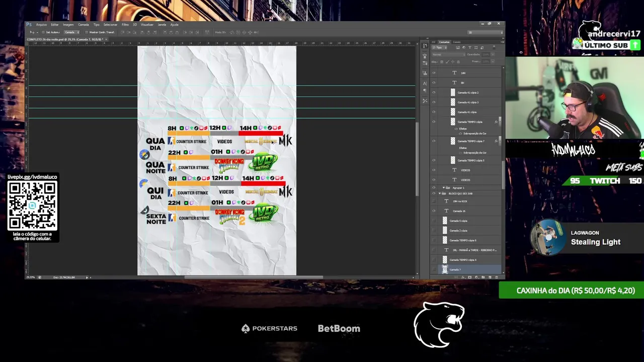Hide the 8H text layer

pos(434,82)
